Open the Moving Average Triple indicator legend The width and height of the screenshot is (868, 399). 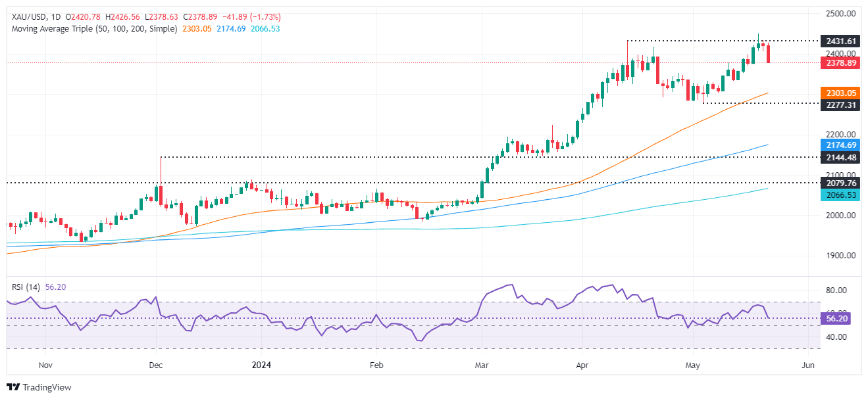click(92, 29)
